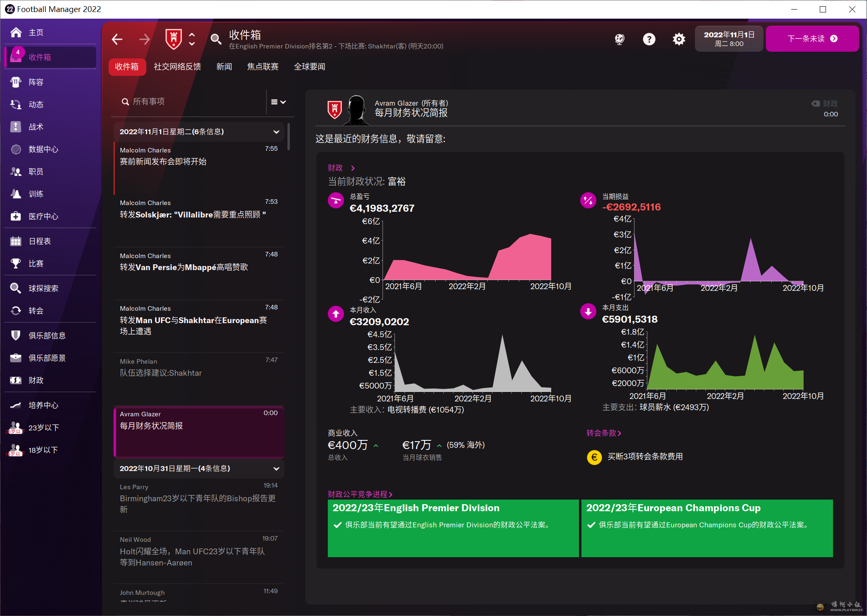Image resolution: width=867 pixels, height=616 pixels.
Task: Click 下一条未读 button
Action: pyautogui.click(x=812, y=39)
